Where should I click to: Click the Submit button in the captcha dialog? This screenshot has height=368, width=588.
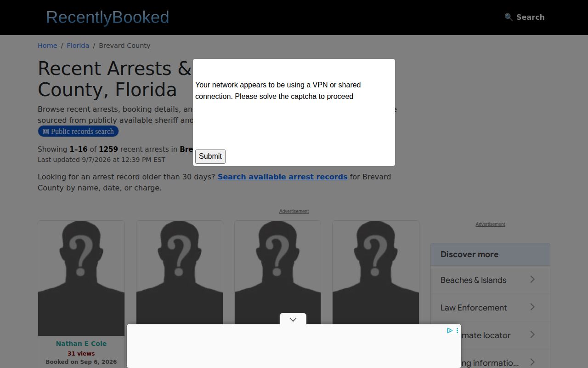pyautogui.click(x=210, y=156)
